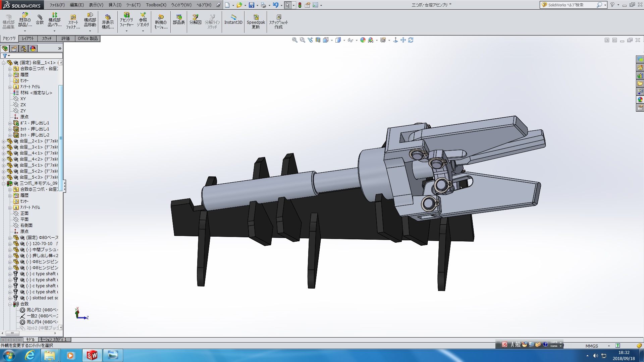This screenshot has width=644, height=362.
Task: Expand 履歴 under 台座_1 node
Action: pyautogui.click(x=10, y=75)
